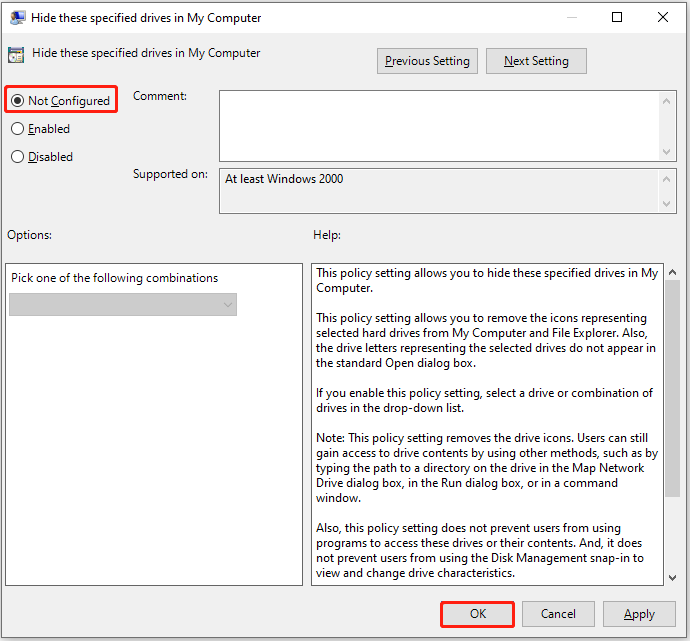
Task: Click the 'Also, this policy setting does not' paragraph
Action: [x=480, y=550]
